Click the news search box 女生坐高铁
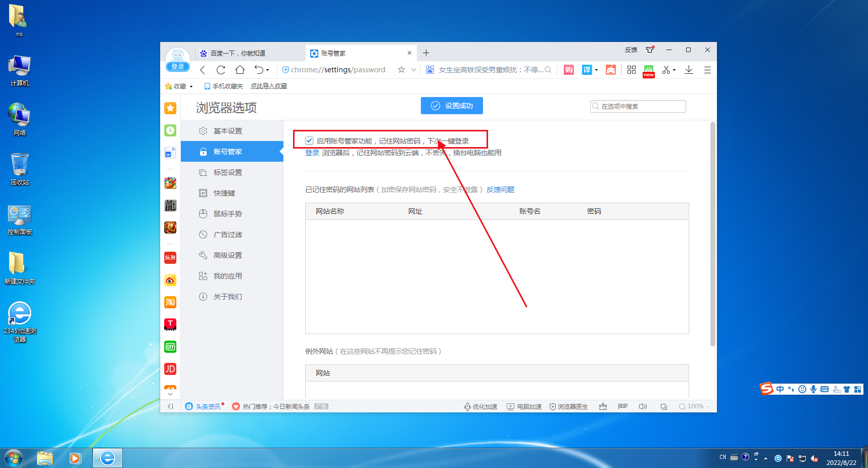 (x=490, y=70)
